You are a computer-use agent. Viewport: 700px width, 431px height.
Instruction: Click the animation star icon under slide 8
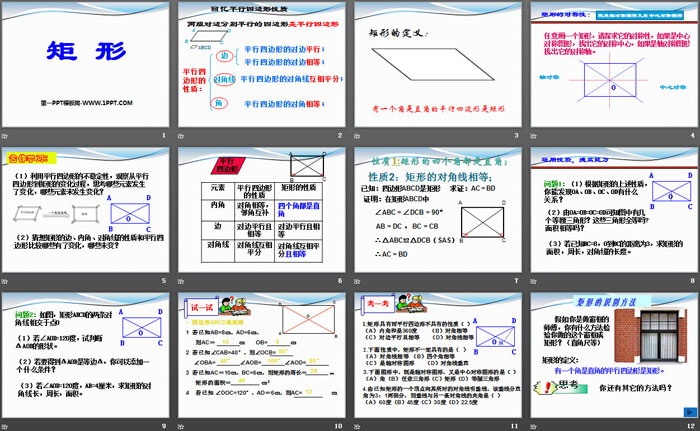pos(533,281)
